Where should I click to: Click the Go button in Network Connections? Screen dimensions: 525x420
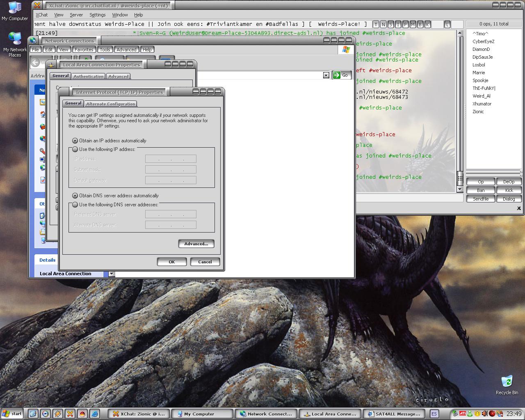(x=342, y=75)
